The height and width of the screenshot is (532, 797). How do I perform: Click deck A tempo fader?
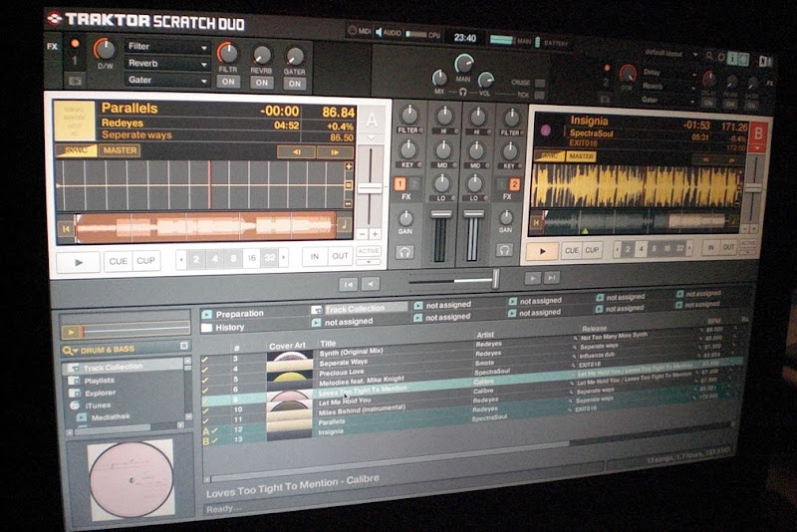tap(370, 188)
